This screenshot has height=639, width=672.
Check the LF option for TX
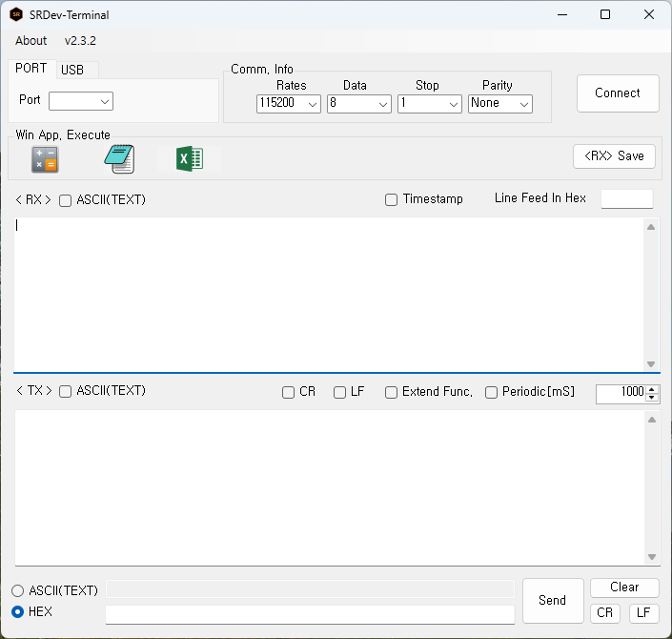click(339, 392)
